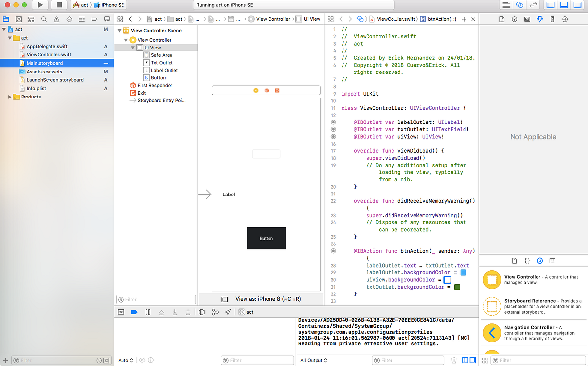The height and width of the screenshot is (366, 588).
Task: Click the blue backgroundColor swatch on line 29
Action: pyautogui.click(x=463, y=272)
